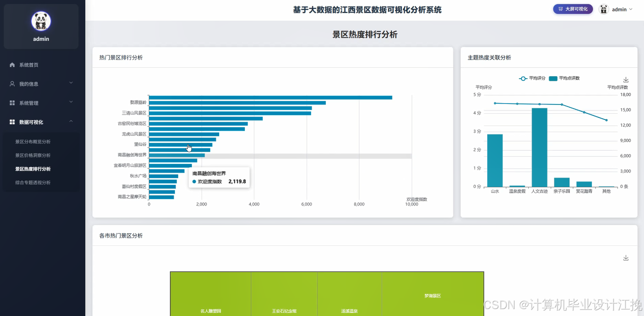Click the 宜春明月山旅游区 axis label
Viewport: 644px width, 316px height.
coord(130,166)
